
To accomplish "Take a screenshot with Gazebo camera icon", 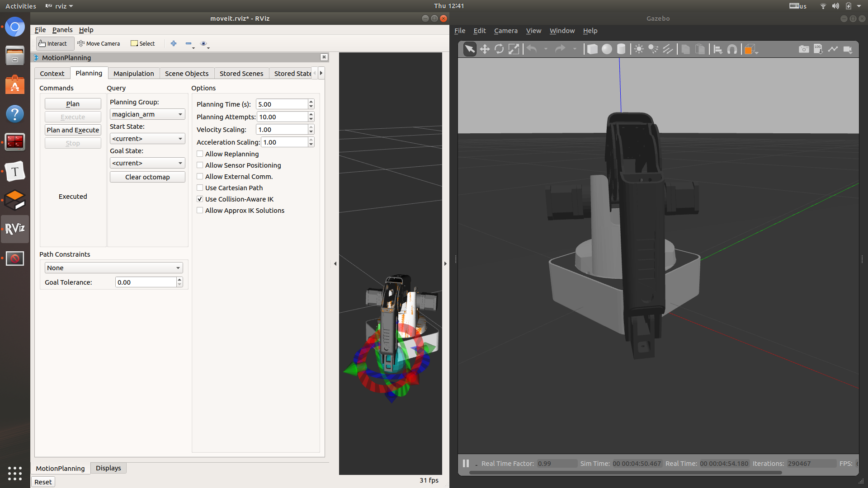I will pyautogui.click(x=804, y=49).
